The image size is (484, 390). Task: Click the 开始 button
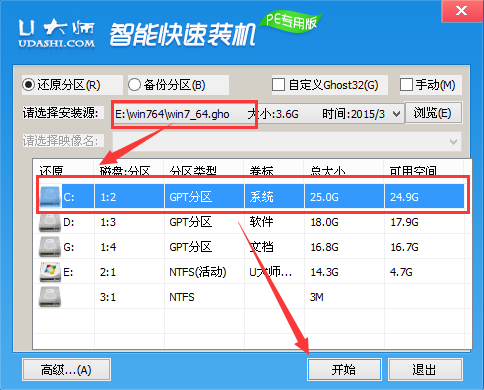[344, 370]
